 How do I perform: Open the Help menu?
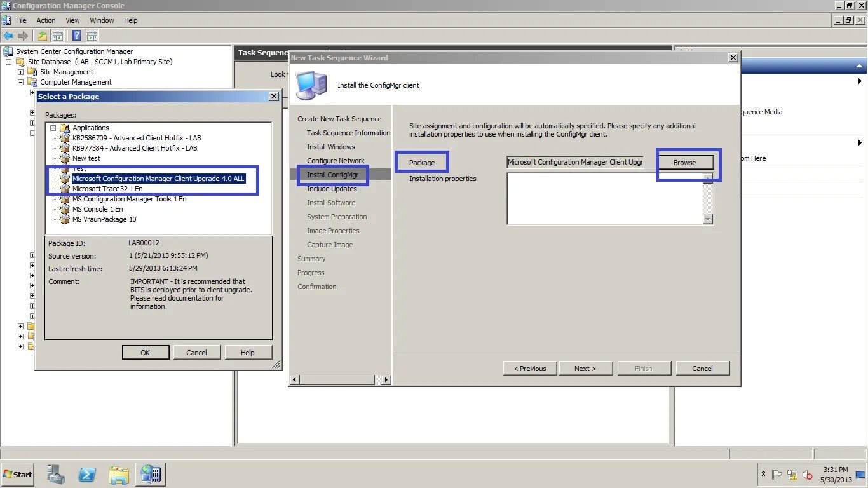pyautogui.click(x=130, y=20)
